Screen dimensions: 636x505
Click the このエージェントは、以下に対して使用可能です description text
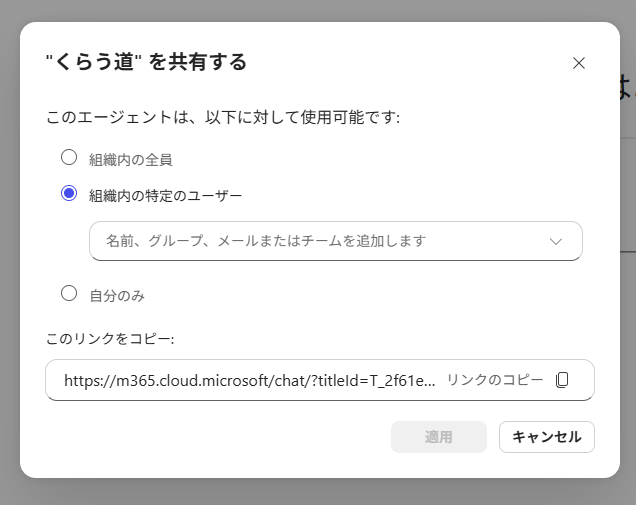tap(223, 117)
